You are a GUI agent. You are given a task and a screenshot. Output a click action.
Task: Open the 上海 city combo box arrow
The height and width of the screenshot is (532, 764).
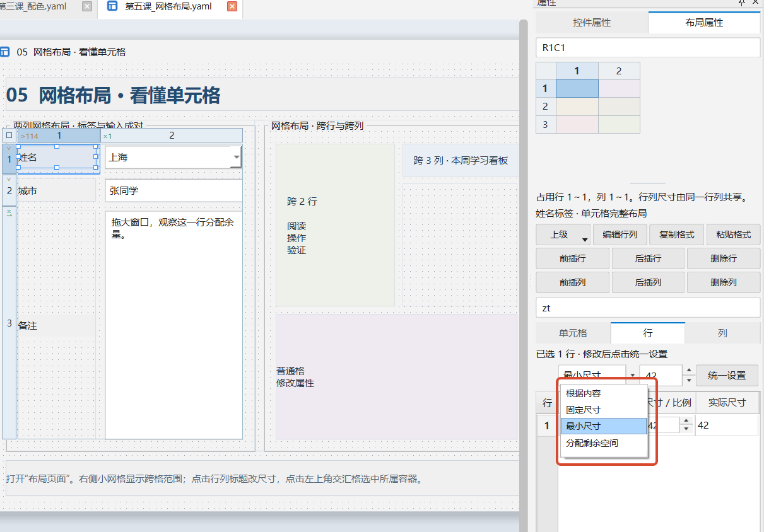point(236,157)
